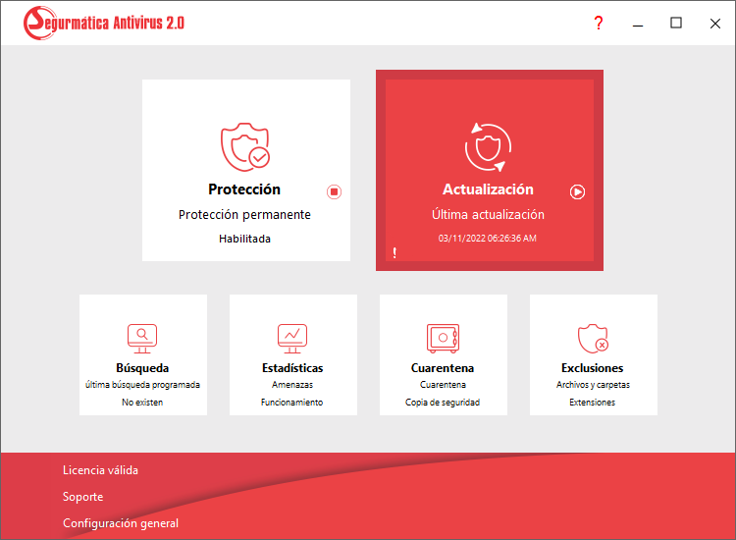Open the Búsqueda heading
Viewport: 736px width, 540px height.
coord(142,368)
